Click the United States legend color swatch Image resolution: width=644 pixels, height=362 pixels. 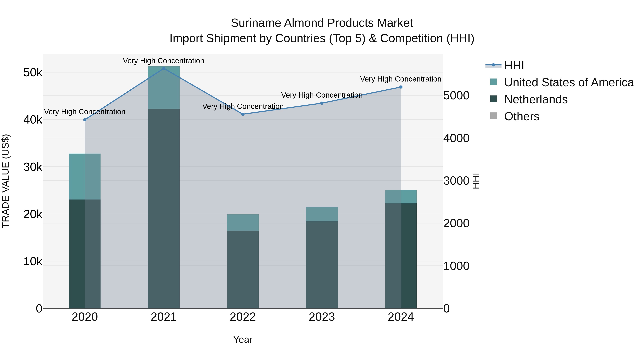point(493,82)
